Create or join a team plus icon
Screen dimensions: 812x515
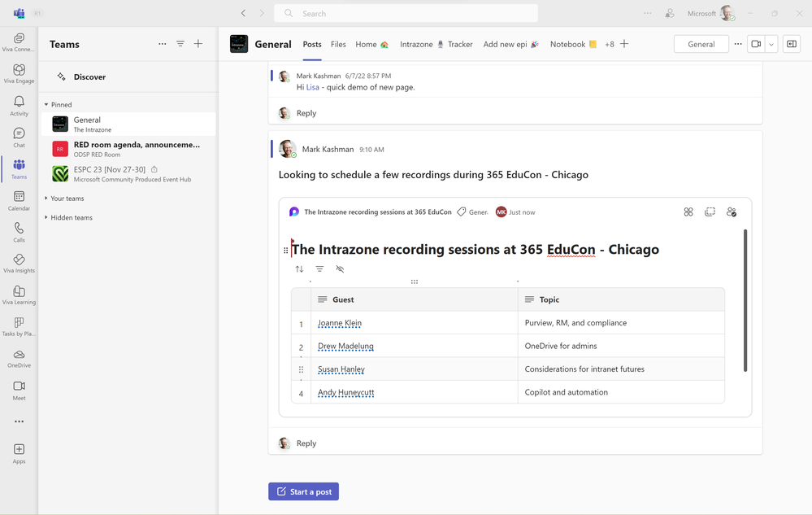pyautogui.click(x=198, y=44)
